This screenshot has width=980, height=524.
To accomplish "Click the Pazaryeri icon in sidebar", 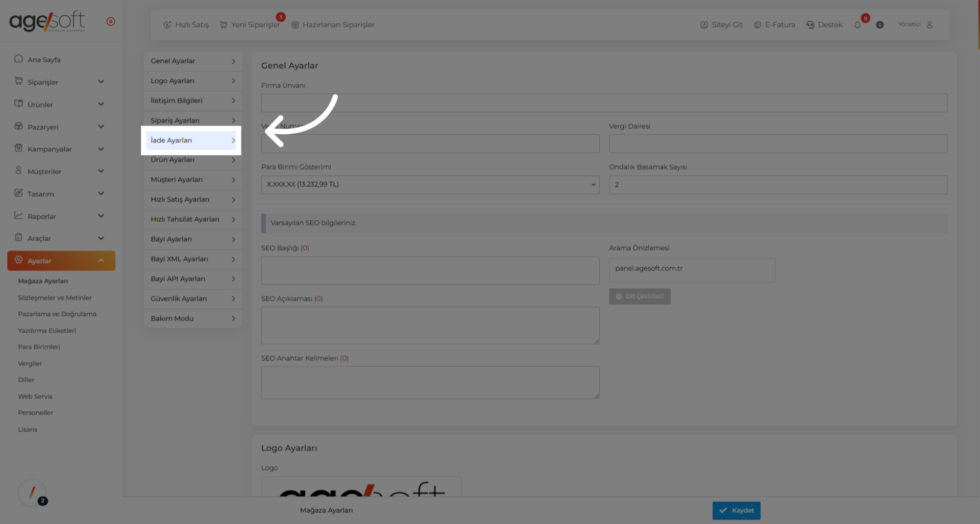I will pyautogui.click(x=18, y=126).
